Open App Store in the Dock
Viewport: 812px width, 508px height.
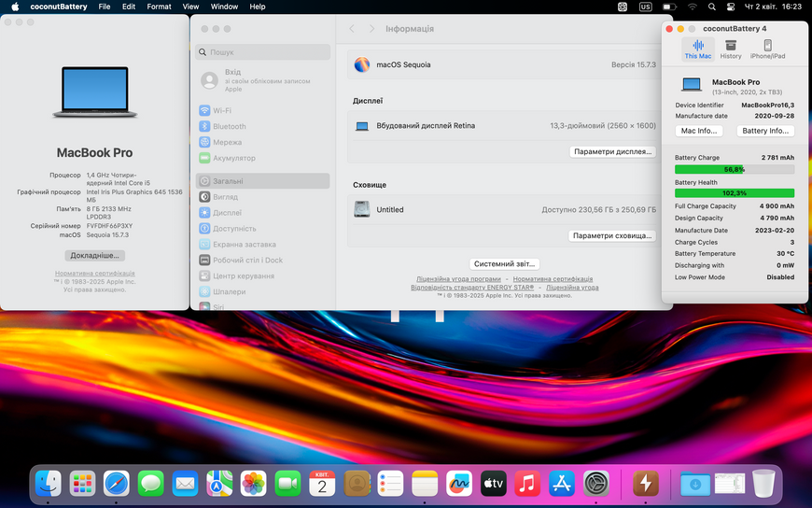point(562,484)
